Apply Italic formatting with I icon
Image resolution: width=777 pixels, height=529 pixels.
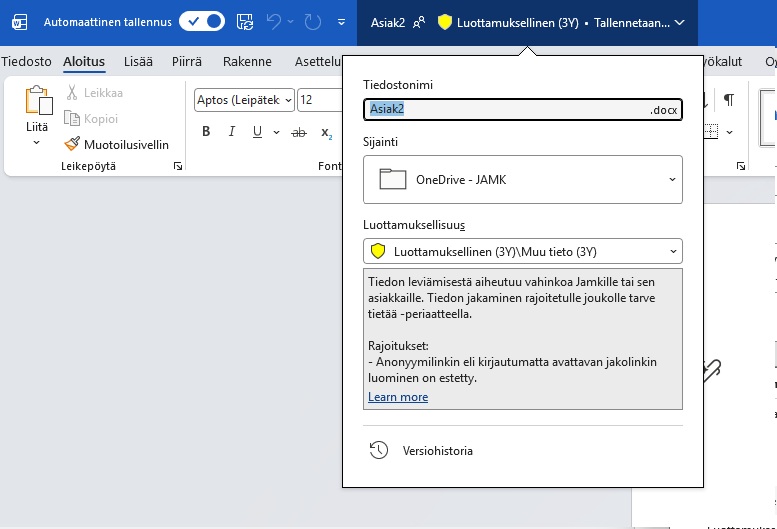coord(232,132)
